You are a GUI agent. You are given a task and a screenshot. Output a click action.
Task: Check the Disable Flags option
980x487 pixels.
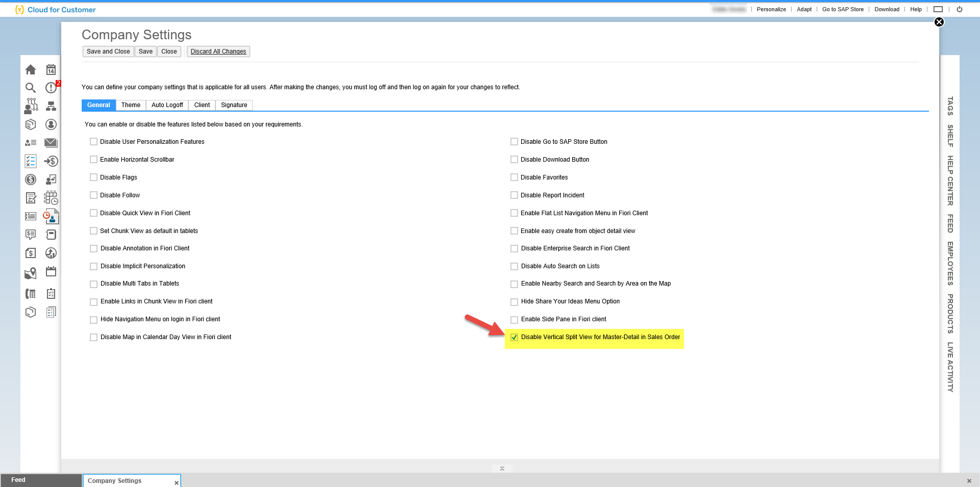(x=93, y=177)
